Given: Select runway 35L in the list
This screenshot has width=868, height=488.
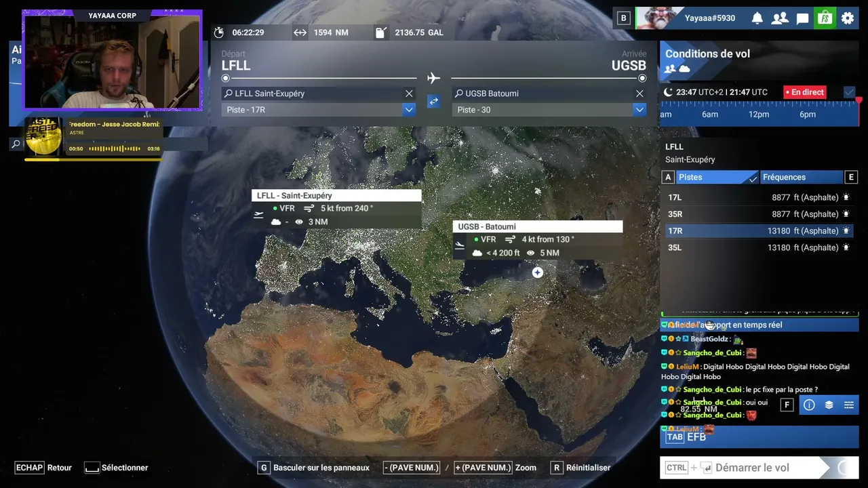Looking at the screenshot, I should coord(759,247).
